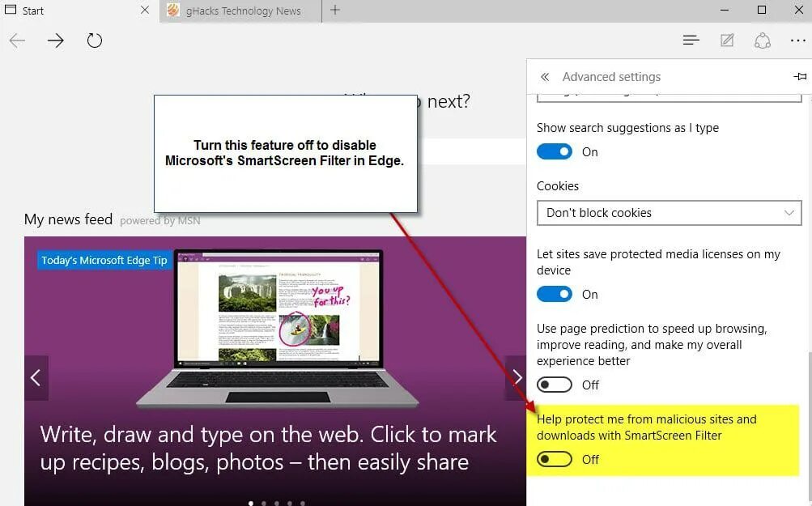Click 'powered by MSN' text
This screenshot has width=812, height=506.
pos(160,221)
